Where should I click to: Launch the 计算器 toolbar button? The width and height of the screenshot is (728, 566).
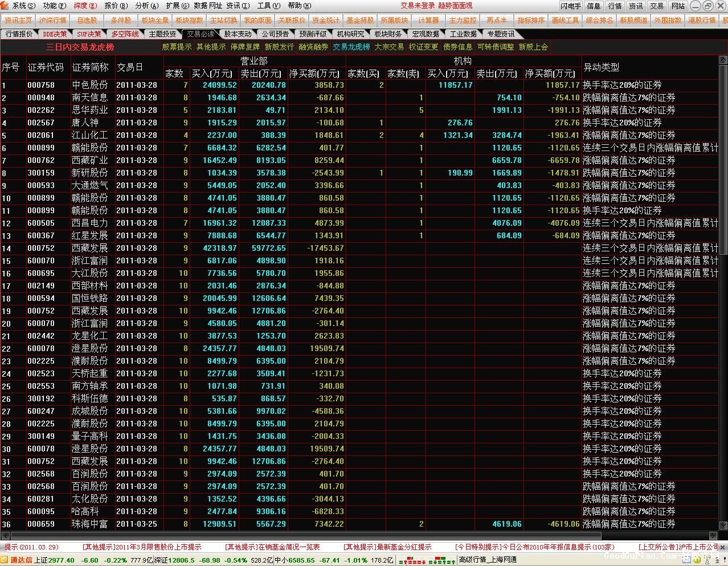coord(429,20)
